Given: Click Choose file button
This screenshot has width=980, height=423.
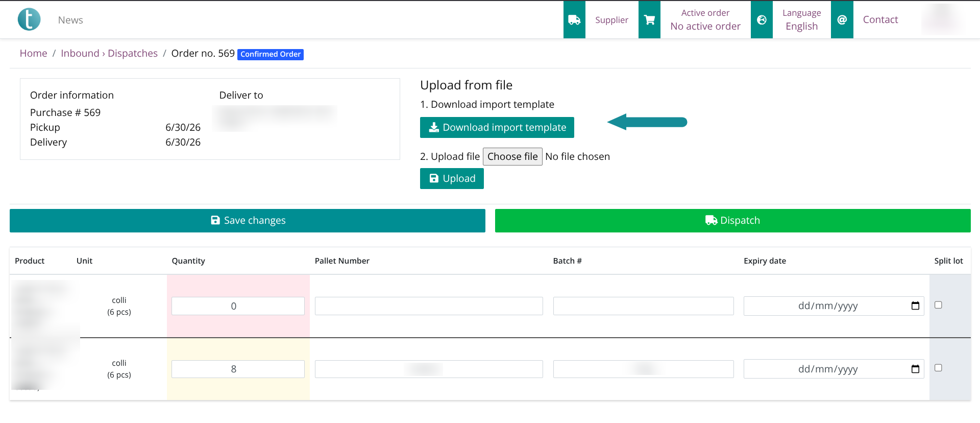Looking at the screenshot, I should tap(512, 156).
